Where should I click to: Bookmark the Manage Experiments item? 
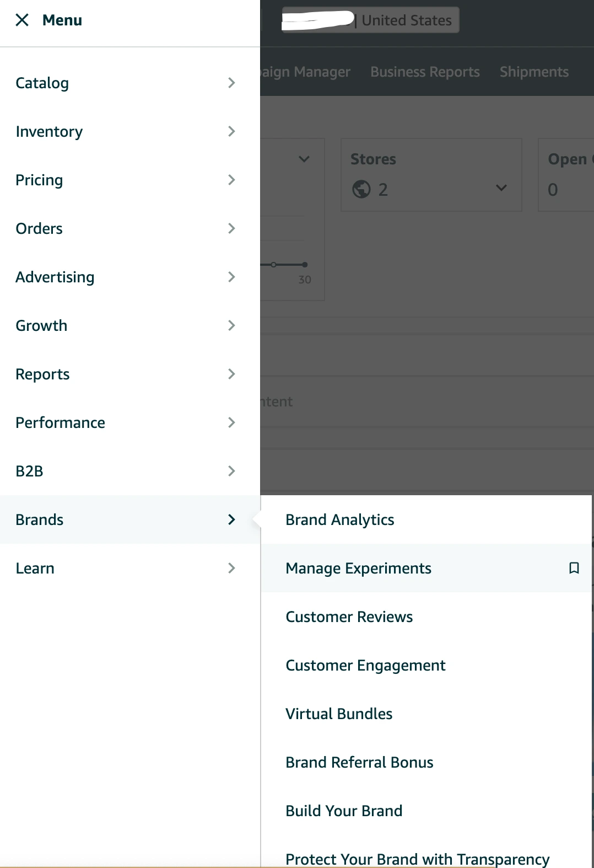click(574, 568)
